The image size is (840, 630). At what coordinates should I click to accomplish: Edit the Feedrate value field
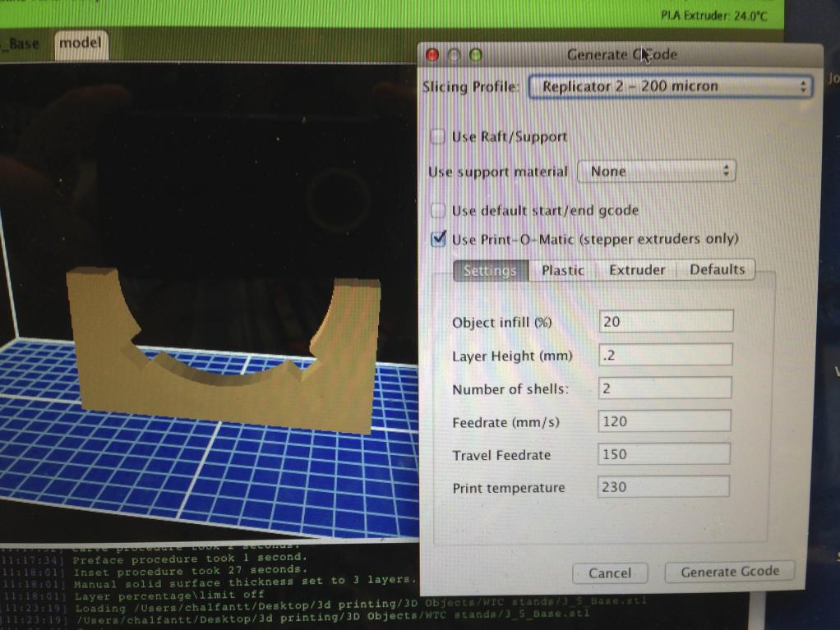click(665, 421)
